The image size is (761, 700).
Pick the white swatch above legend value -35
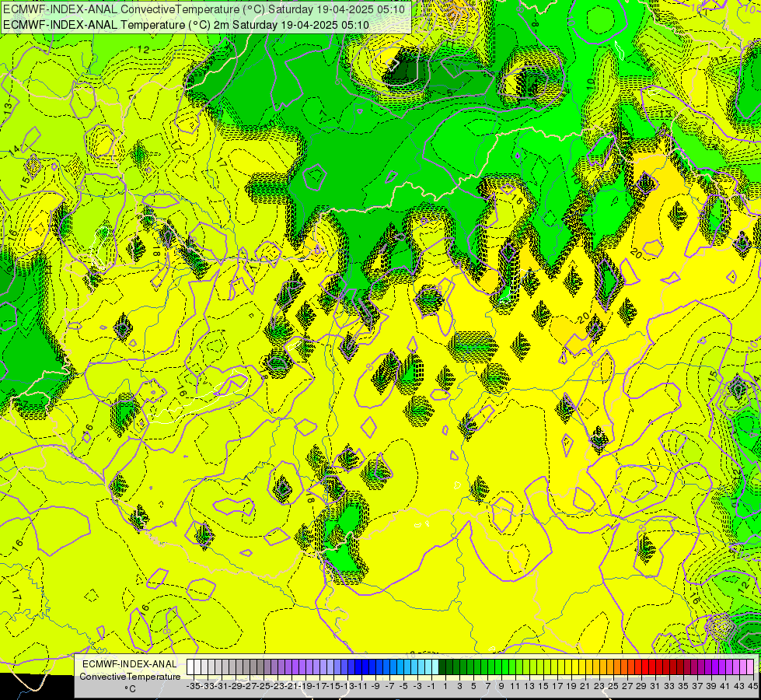click(x=190, y=667)
